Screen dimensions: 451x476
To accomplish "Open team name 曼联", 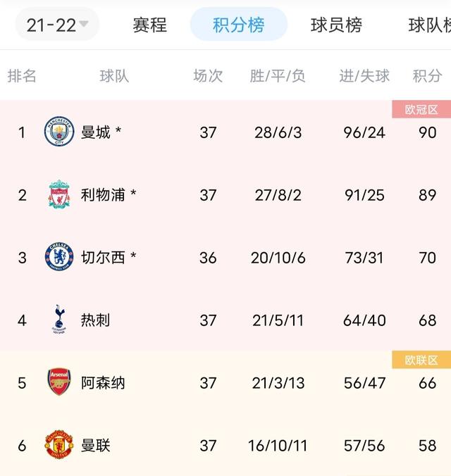I will [x=96, y=446].
